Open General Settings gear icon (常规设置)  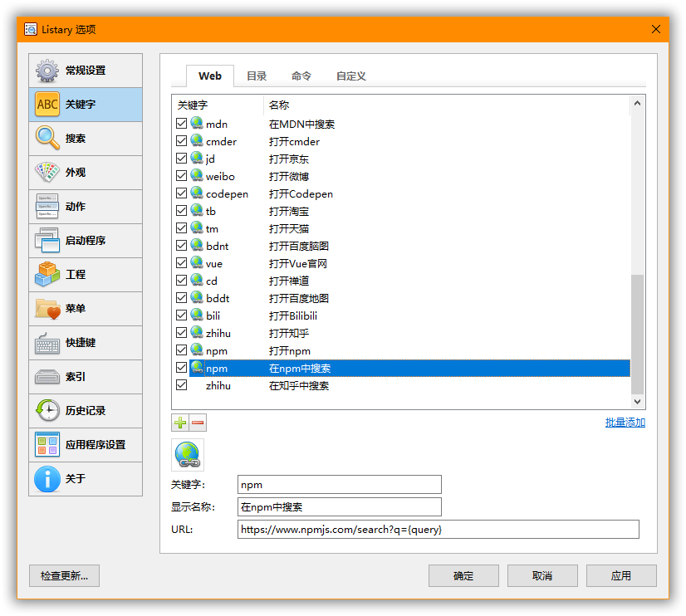tap(47, 71)
